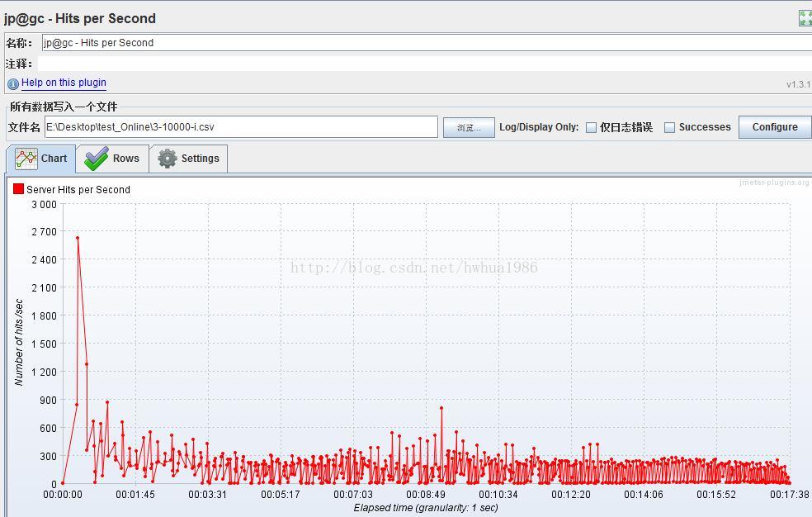The image size is (812, 517).
Task: Switch to the Settings tab
Action: [188, 159]
